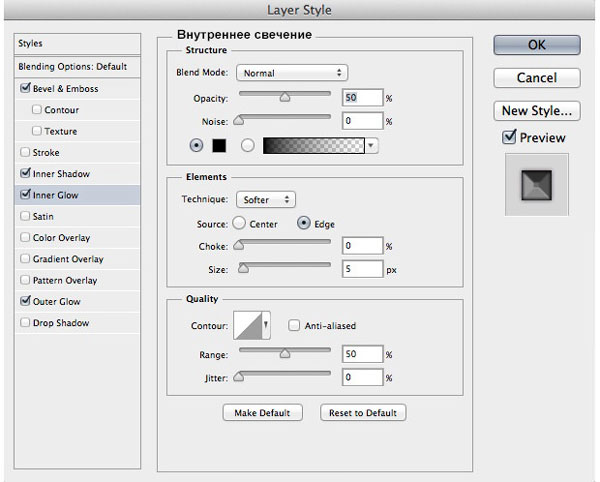The height and width of the screenshot is (482, 600).
Task: Click the Opacity slider handle
Action: (x=285, y=98)
